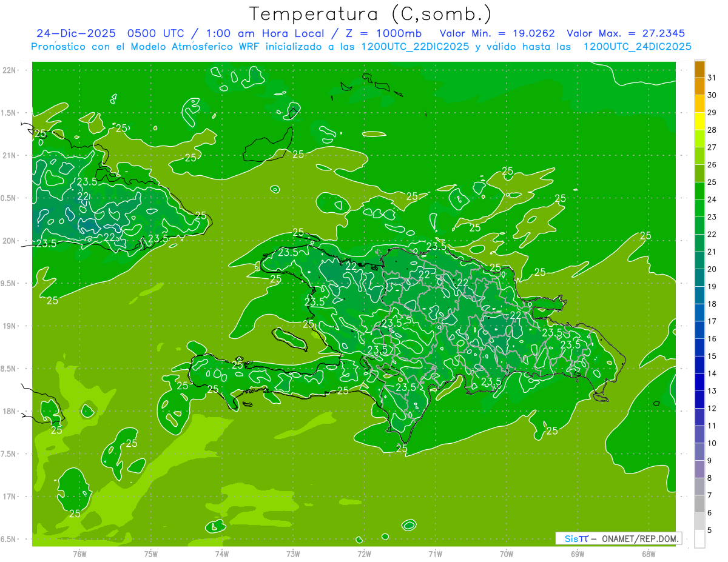This screenshot has width=728, height=562.
Task: Click the color scale label "15"
Action: [x=712, y=356]
